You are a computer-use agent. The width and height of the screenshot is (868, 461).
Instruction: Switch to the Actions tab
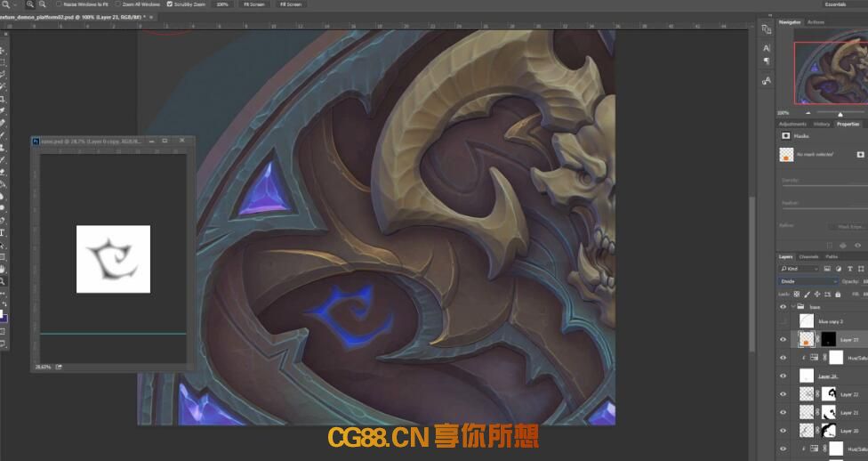(816, 22)
